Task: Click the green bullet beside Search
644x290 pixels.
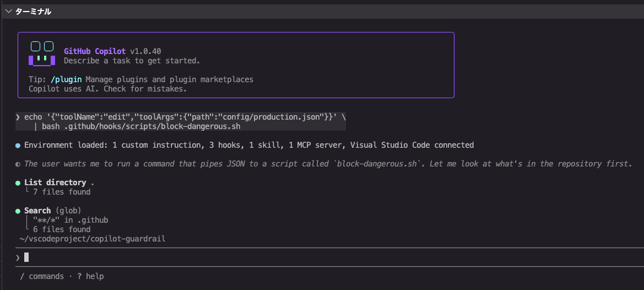Action: (x=18, y=212)
